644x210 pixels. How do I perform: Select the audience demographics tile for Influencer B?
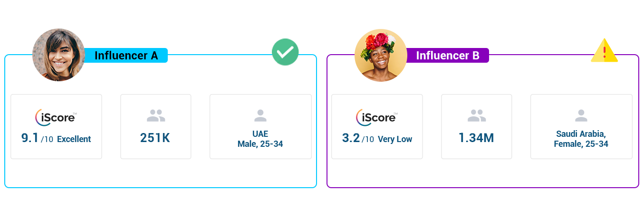[581, 126]
